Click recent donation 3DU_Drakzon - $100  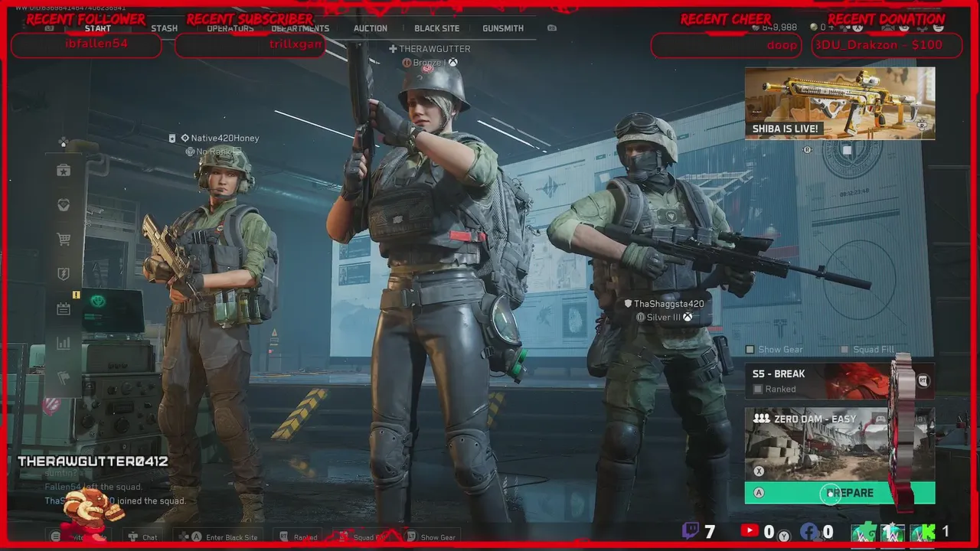879,45
